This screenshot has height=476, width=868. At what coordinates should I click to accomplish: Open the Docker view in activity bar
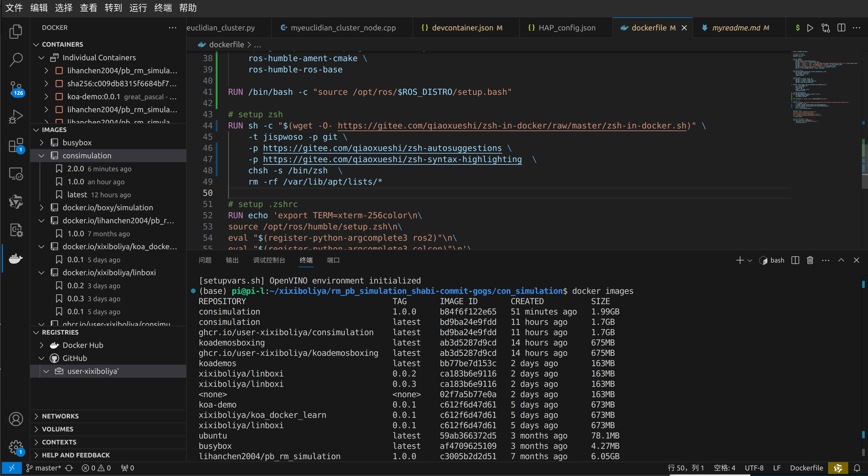point(15,259)
